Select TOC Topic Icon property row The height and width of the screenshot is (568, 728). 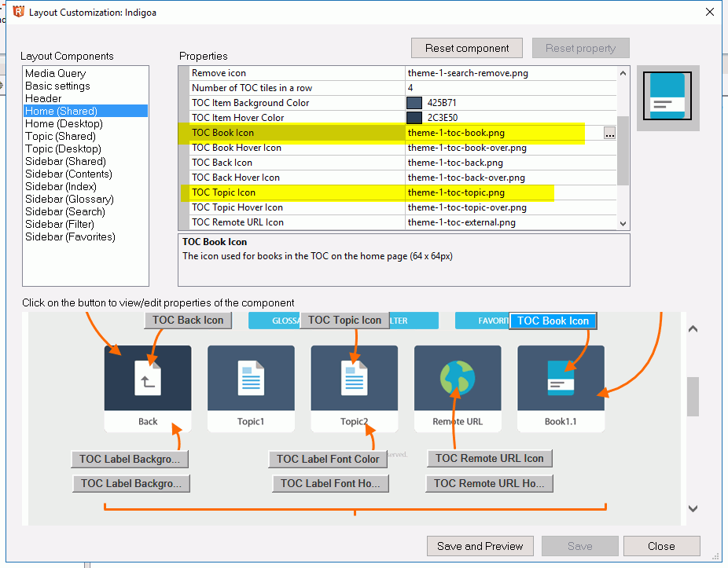[x=403, y=192]
